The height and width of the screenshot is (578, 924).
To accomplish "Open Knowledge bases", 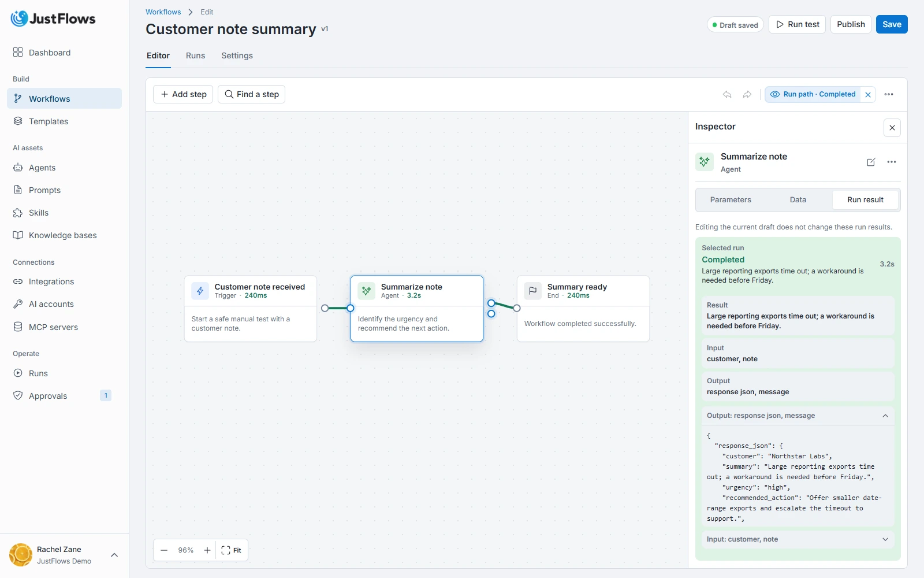I will click(x=64, y=235).
